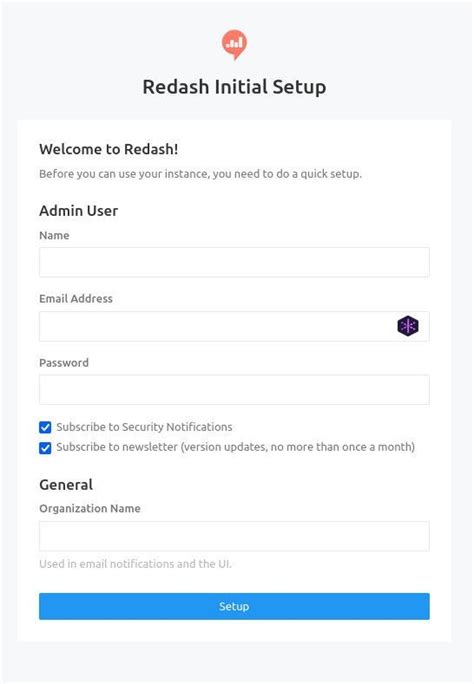
Task: Click the Setup button
Action: [234, 606]
